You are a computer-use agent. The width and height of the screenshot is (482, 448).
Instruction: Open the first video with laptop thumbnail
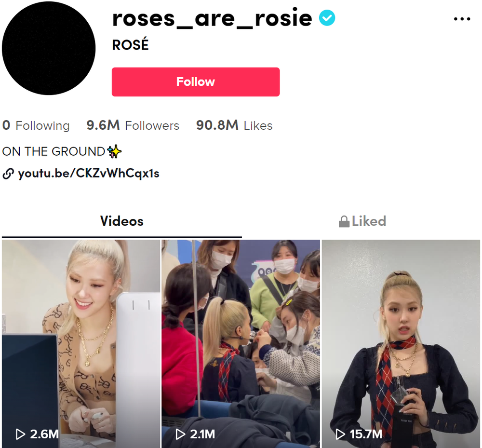[81, 344]
